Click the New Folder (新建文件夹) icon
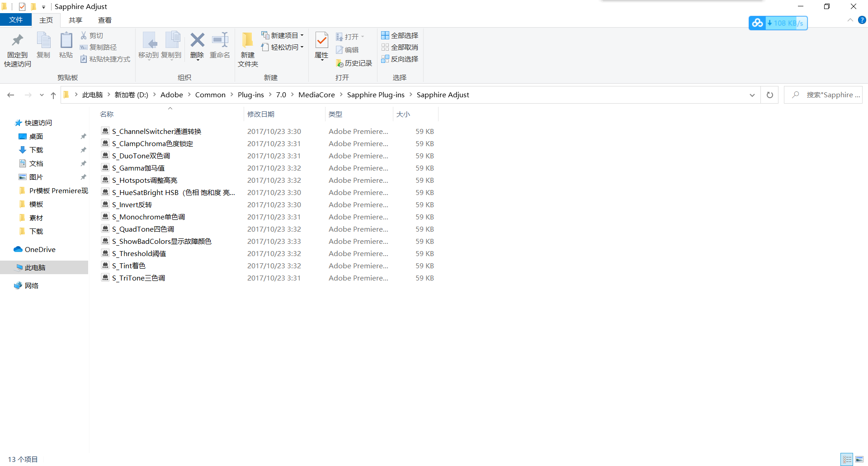This screenshot has width=868, height=466. point(247,41)
